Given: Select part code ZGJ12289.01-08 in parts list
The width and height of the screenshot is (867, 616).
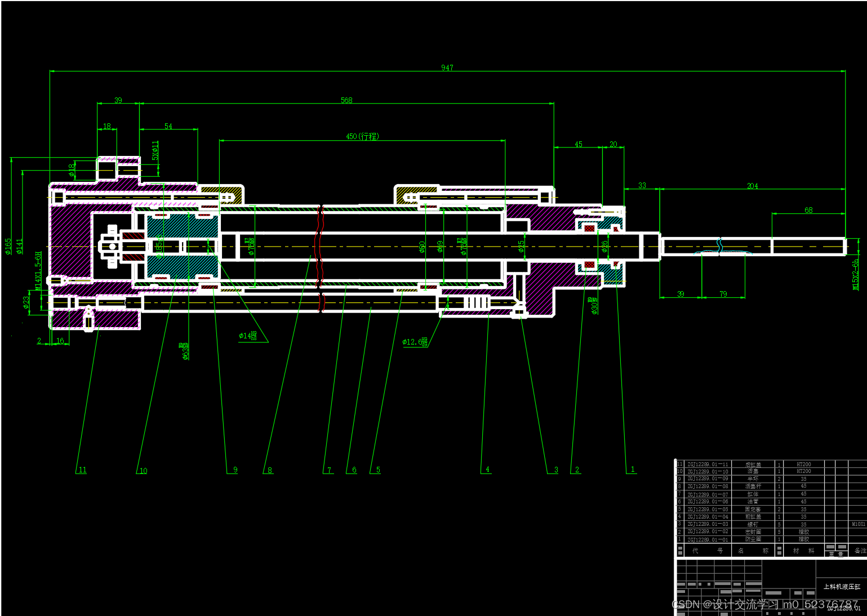Looking at the screenshot, I should coord(708,486).
